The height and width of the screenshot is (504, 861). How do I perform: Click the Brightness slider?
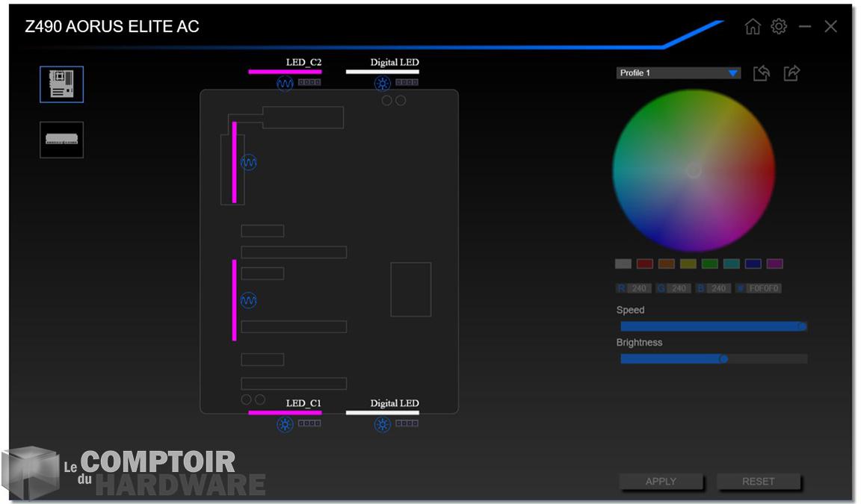pos(714,358)
